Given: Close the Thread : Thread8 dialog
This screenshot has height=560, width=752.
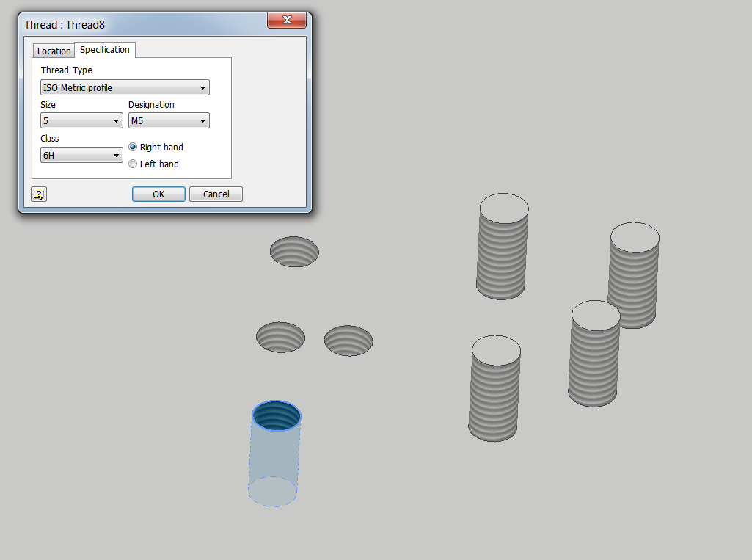Looking at the screenshot, I should coord(286,21).
